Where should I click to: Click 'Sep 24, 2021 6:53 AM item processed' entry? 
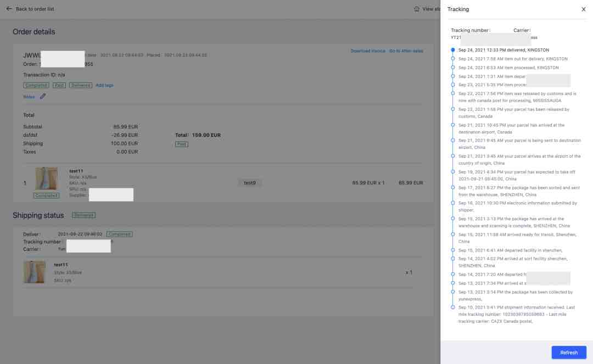(x=508, y=68)
